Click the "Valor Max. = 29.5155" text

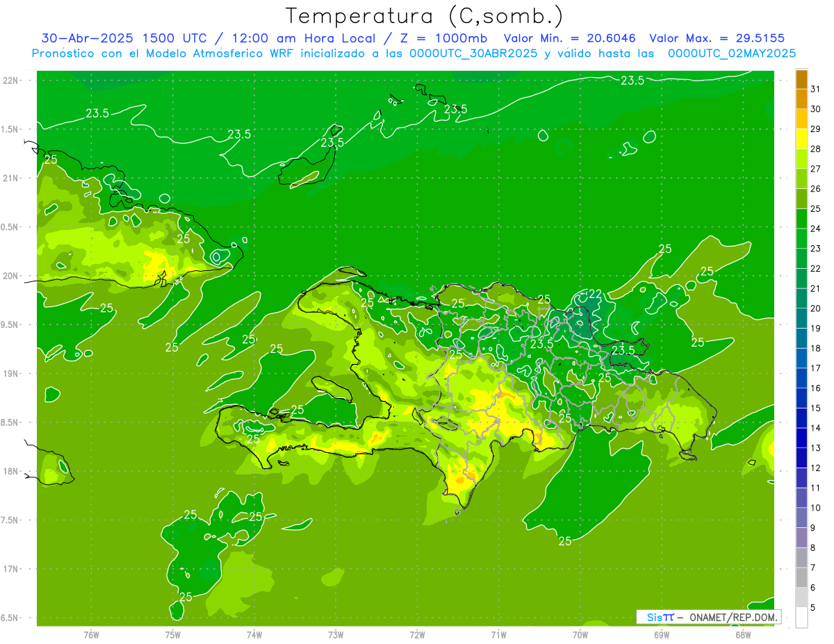pos(717,38)
